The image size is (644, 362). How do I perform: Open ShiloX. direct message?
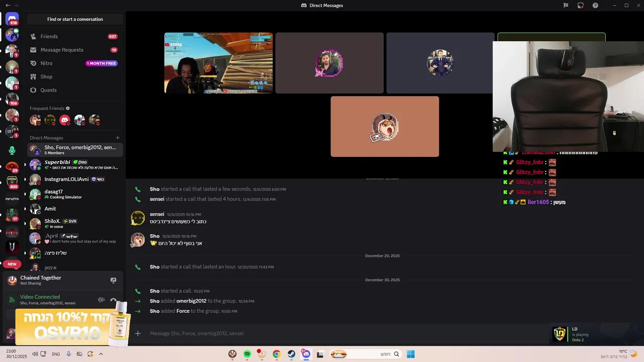click(x=75, y=224)
